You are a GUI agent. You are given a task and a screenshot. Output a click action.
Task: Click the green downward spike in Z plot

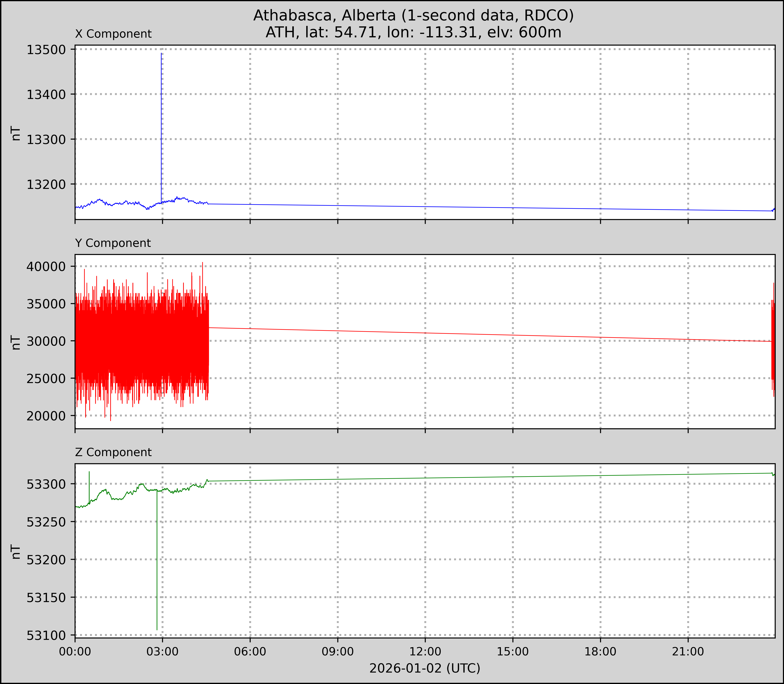click(x=157, y=565)
